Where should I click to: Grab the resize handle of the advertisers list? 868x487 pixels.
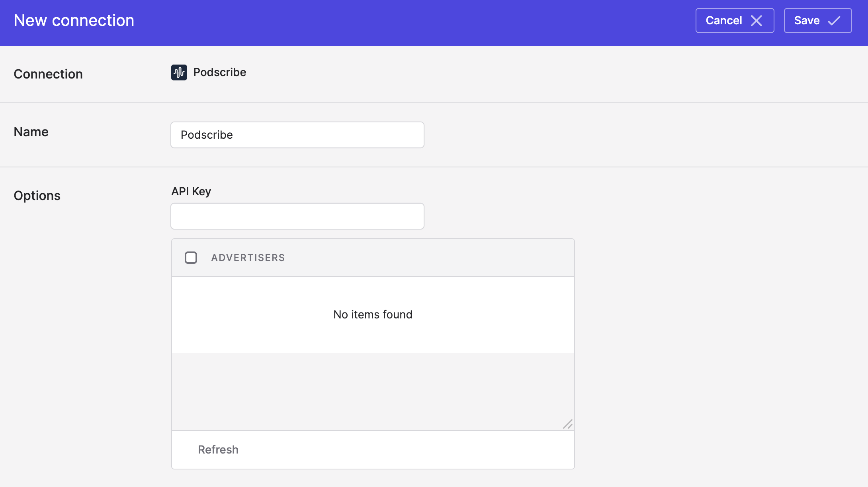pos(568,424)
